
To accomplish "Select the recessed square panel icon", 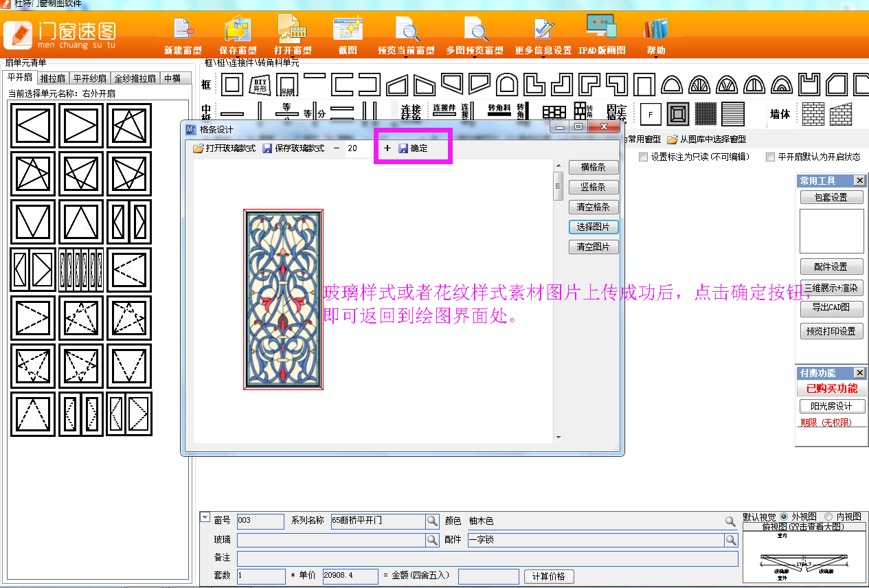I will click(x=678, y=113).
